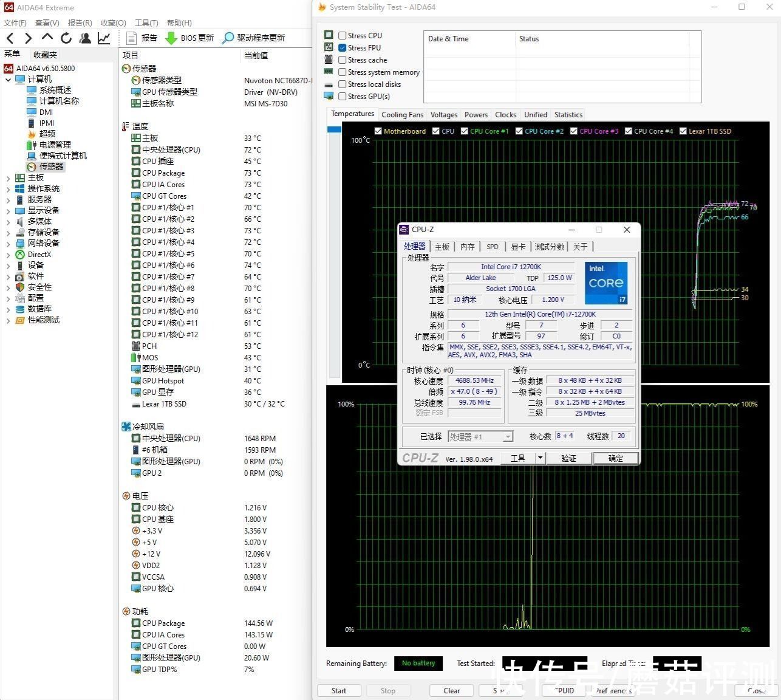
Task: Open the 工具 dropdown arrow in CPU-Z
Action: click(540, 458)
